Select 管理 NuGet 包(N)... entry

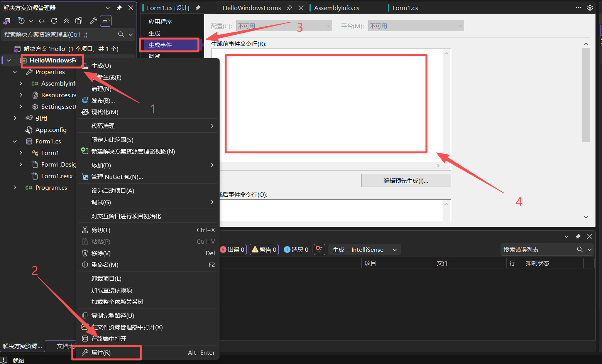[148, 177]
